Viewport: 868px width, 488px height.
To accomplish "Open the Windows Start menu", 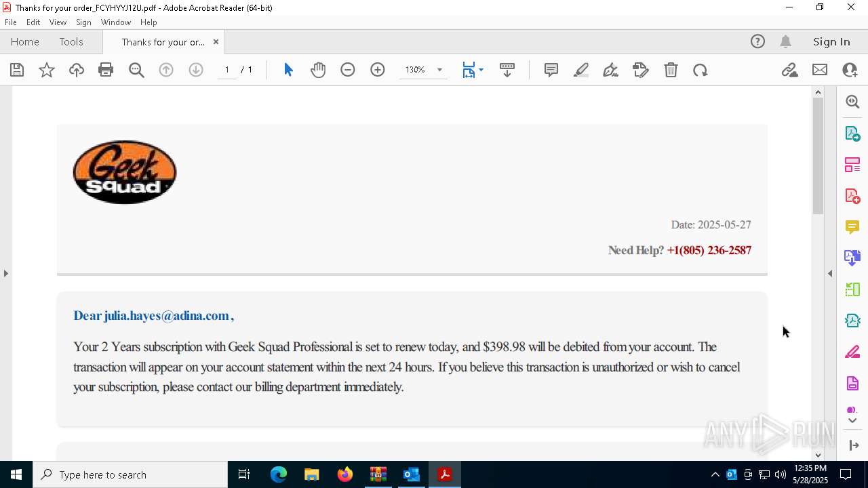I will click(x=16, y=474).
